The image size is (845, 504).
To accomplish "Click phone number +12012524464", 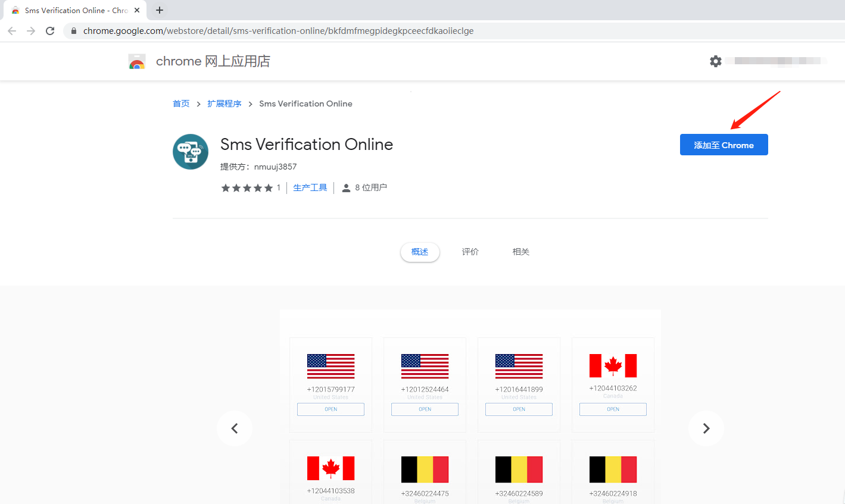I will point(425,389).
